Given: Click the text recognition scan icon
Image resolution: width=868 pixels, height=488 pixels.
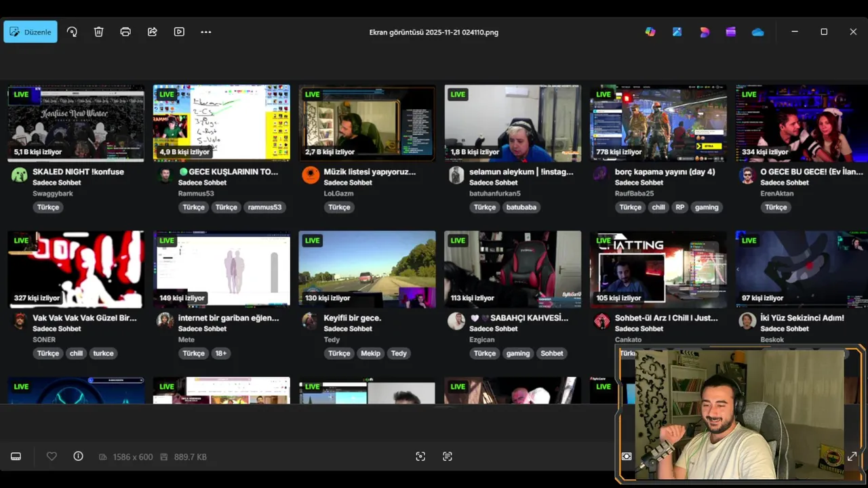Looking at the screenshot, I should coord(447,457).
